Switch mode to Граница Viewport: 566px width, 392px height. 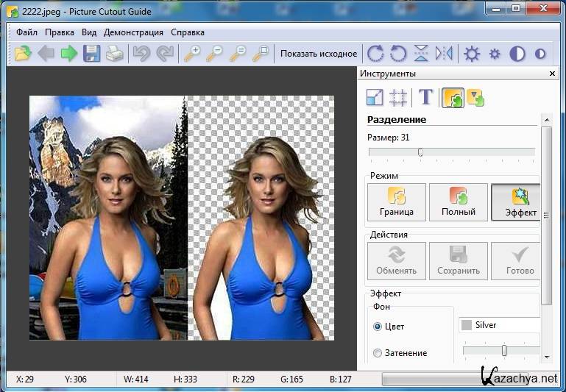[396, 202]
